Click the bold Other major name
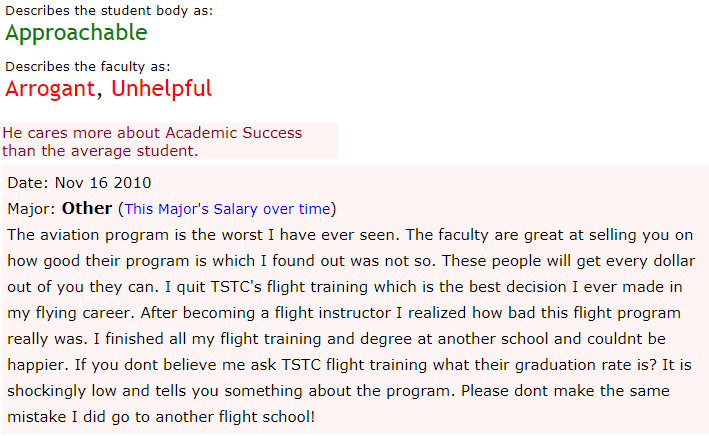The image size is (709, 436). (87, 209)
